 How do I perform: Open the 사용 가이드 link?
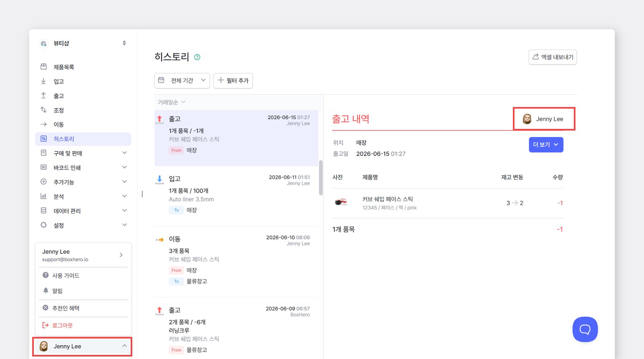(x=66, y=276)
